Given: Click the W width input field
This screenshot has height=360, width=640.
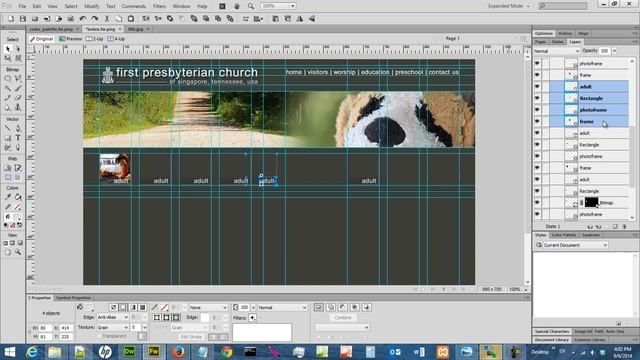Looking at the screenshot, I should (x=45, y=328).
